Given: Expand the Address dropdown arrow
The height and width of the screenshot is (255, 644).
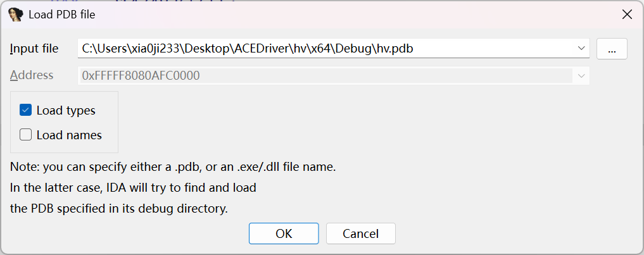Looking at the screenshot, I should point(581,76).
